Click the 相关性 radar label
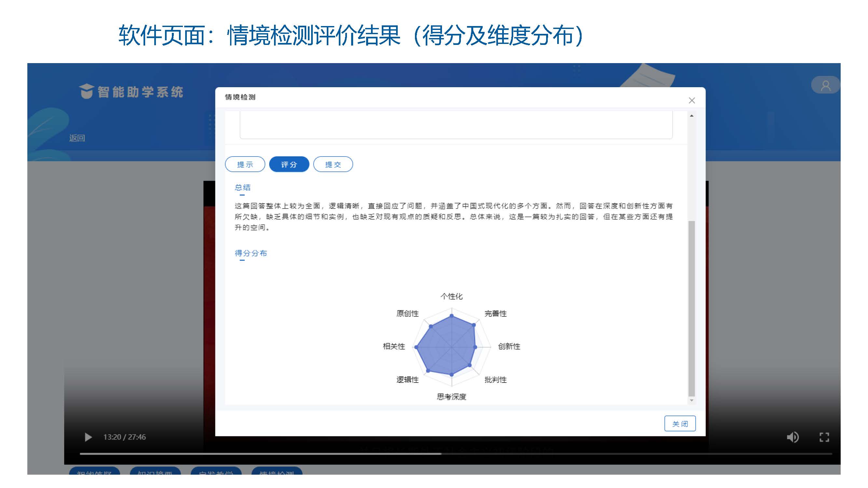 (394, 346)
